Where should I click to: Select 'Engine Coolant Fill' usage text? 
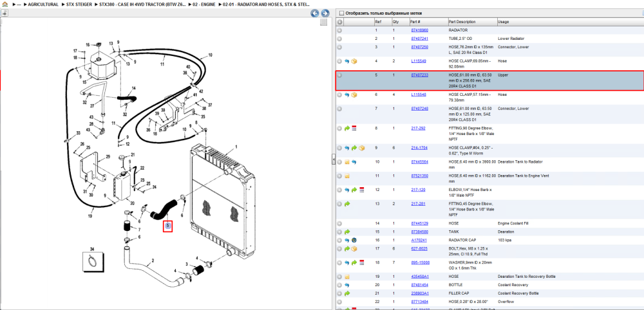[515, 223]
